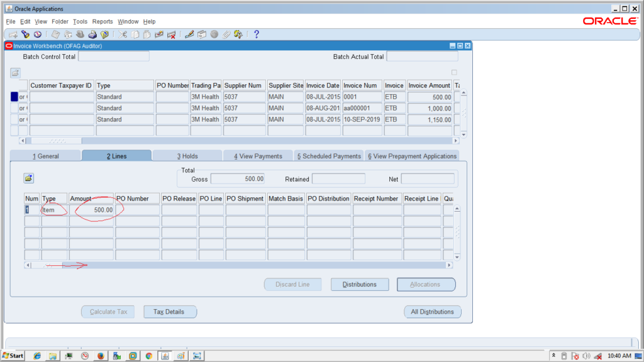Viewport: 644px width, 362px height.
Task: Click the Gross total field showing 500.00
Action: (238, 179)
